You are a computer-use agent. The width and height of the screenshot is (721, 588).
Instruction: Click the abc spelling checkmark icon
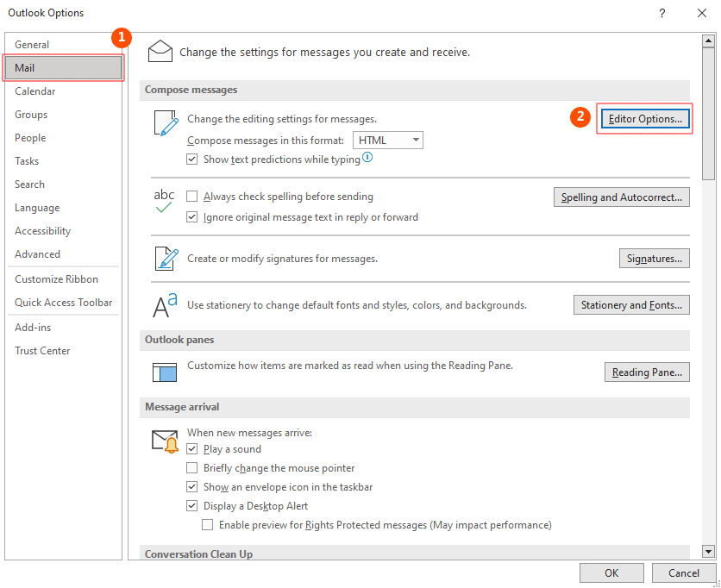tap(164, 202)
